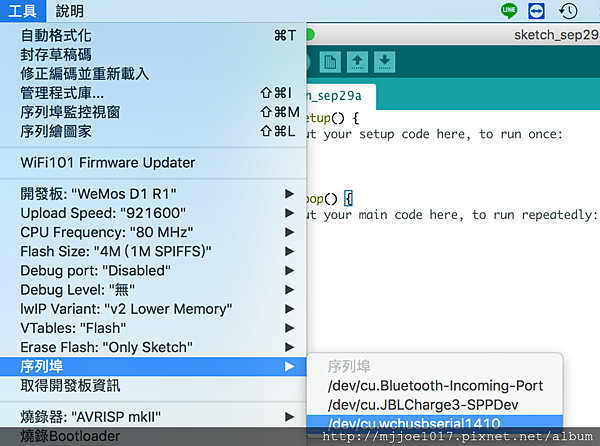
Task: Open the 說明 menu in the menu bar
Action: [x=70, y=11]
